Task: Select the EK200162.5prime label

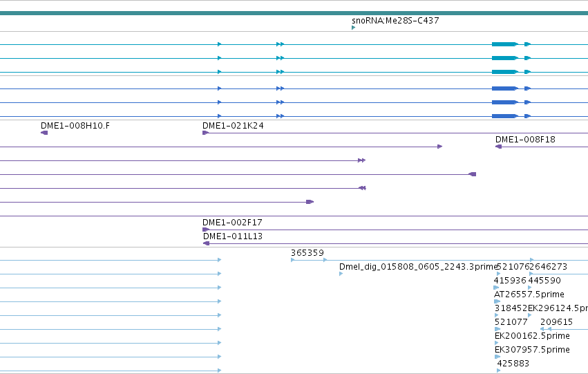Action: 532,336
